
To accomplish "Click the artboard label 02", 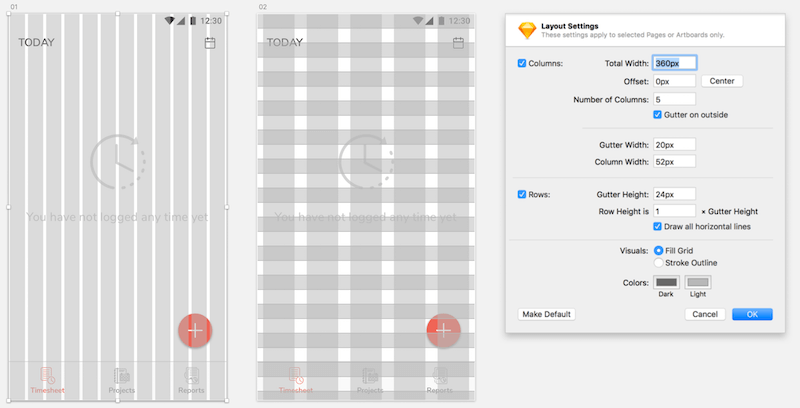I will point(262,7).
